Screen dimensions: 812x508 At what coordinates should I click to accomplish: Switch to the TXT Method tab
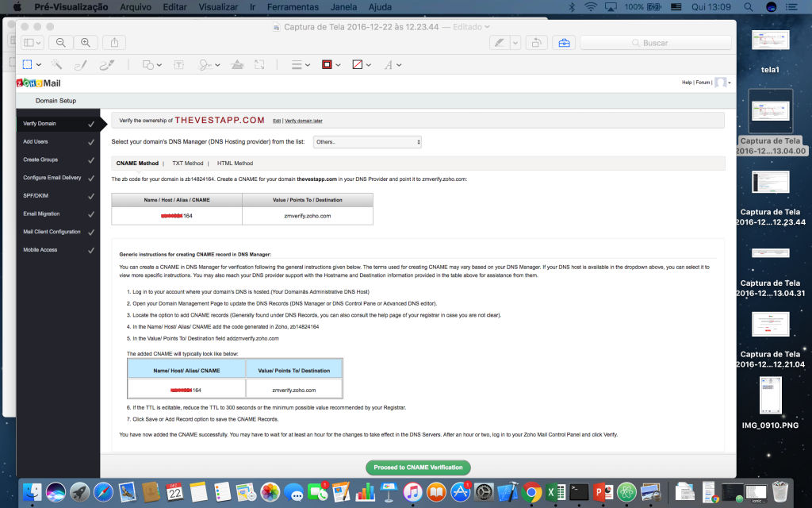point(187,164)
